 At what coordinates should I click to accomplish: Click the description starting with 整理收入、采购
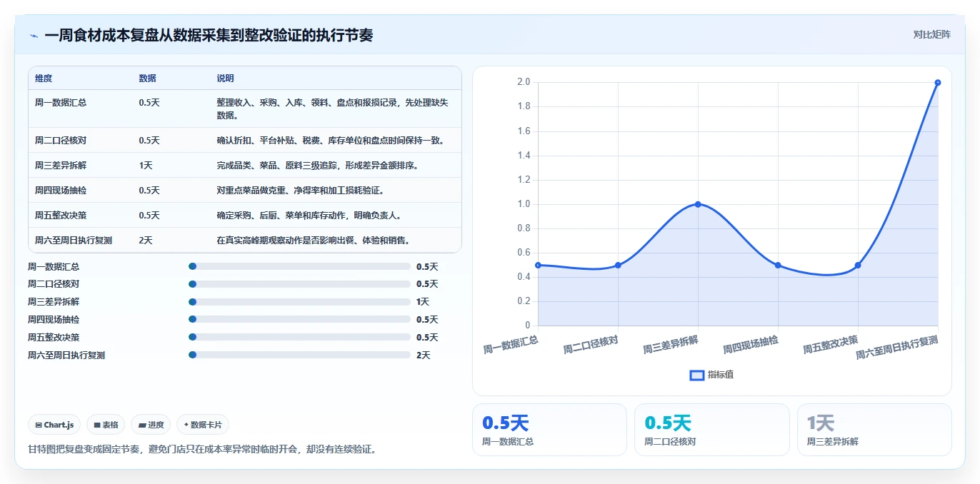pos(333,109)
